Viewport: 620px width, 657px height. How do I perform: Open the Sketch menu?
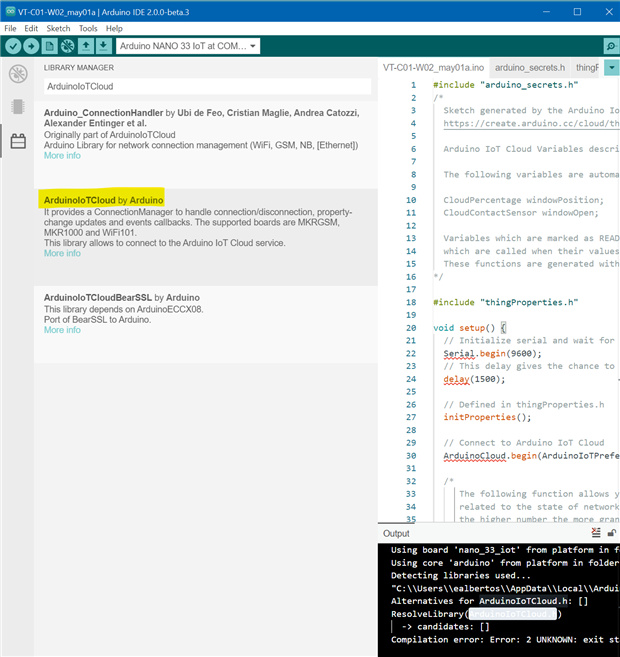click(58, 29)
